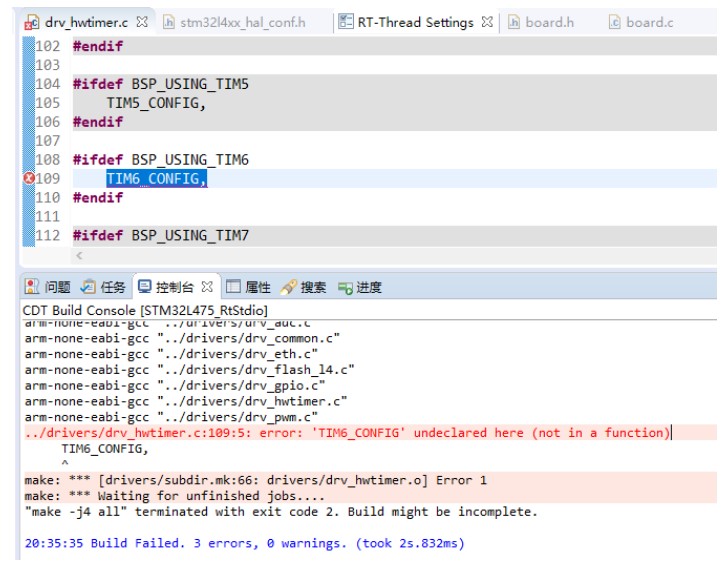Viewport: 721px width, 570px height.
Task: Click the red TIM6_CONFIG undeclared error line
Action: pyautogui.click(x=348, y=433)
